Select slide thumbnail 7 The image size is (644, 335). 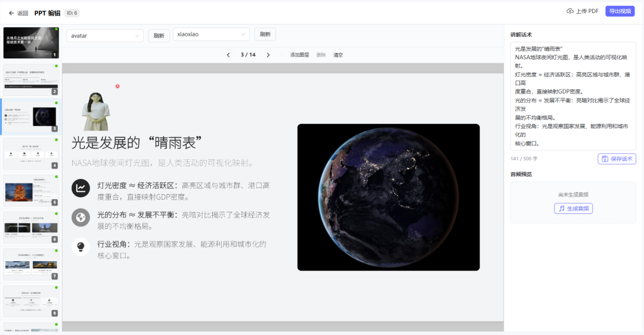[x=31, y=265]
